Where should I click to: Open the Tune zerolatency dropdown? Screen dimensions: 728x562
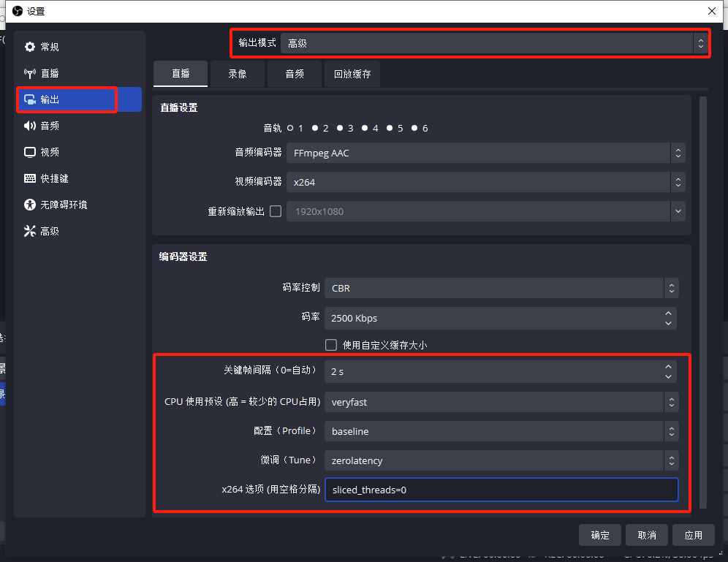(501, 461)
